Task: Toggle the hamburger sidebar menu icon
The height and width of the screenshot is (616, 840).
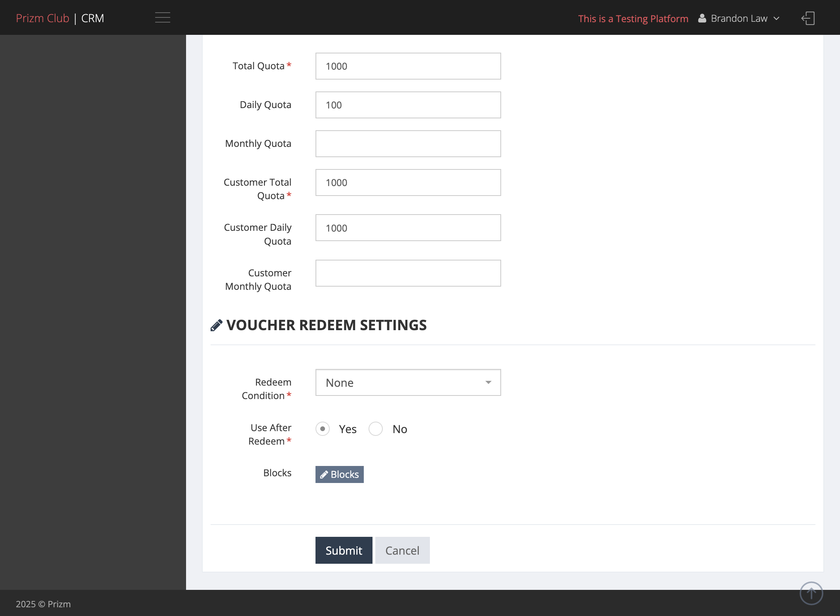Action: pos(162,18)
